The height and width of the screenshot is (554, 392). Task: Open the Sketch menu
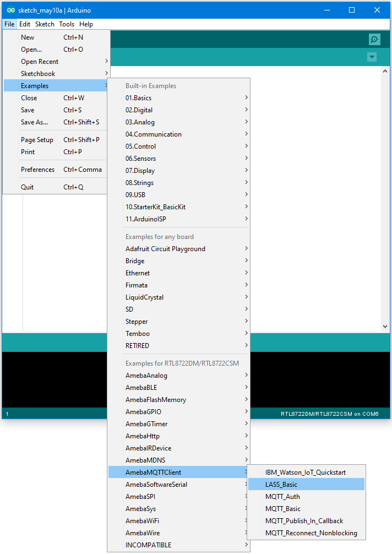45,24
